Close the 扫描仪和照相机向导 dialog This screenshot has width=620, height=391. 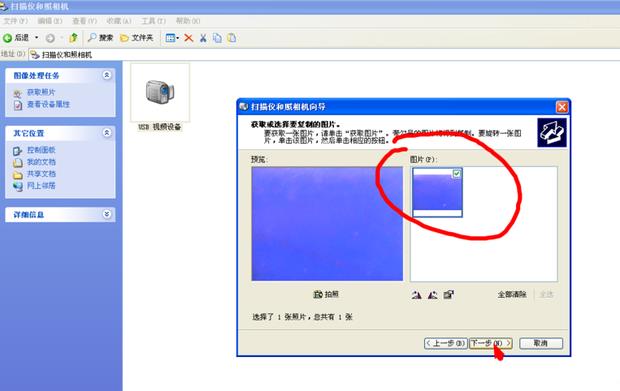click(561, 107)
